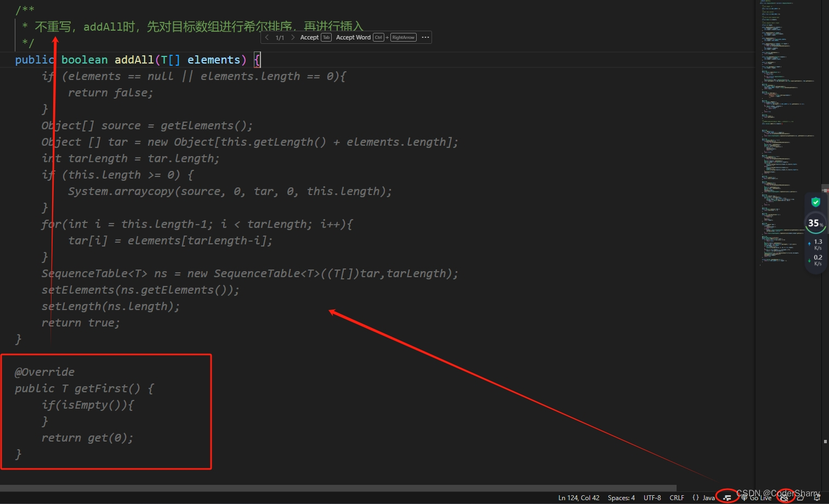Click the 'public' keyword of the addAll declaration
This screenshot has width=829, height=504.
coord(35,60)
